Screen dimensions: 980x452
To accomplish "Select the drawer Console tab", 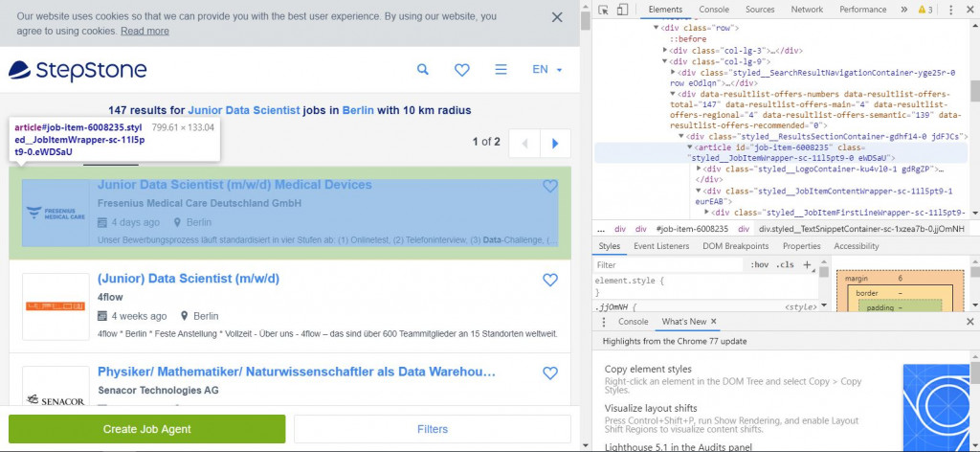I will pyautogui.click(x=634, y=322).
